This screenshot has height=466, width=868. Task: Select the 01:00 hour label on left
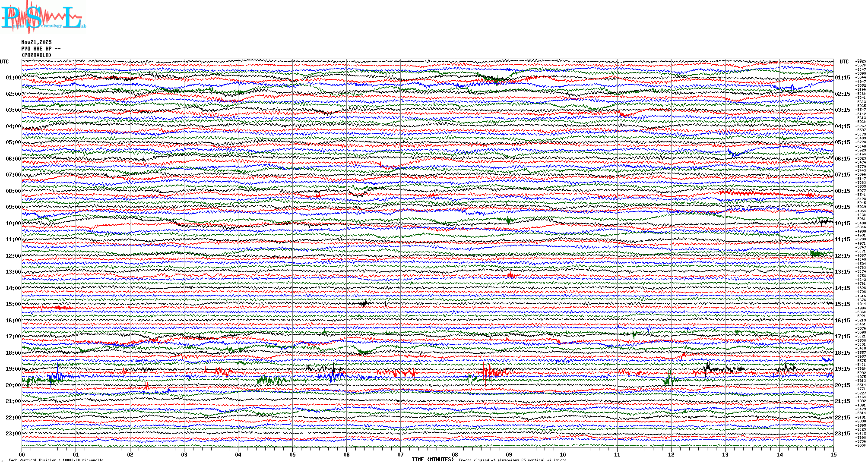click(x=13, y=78)
